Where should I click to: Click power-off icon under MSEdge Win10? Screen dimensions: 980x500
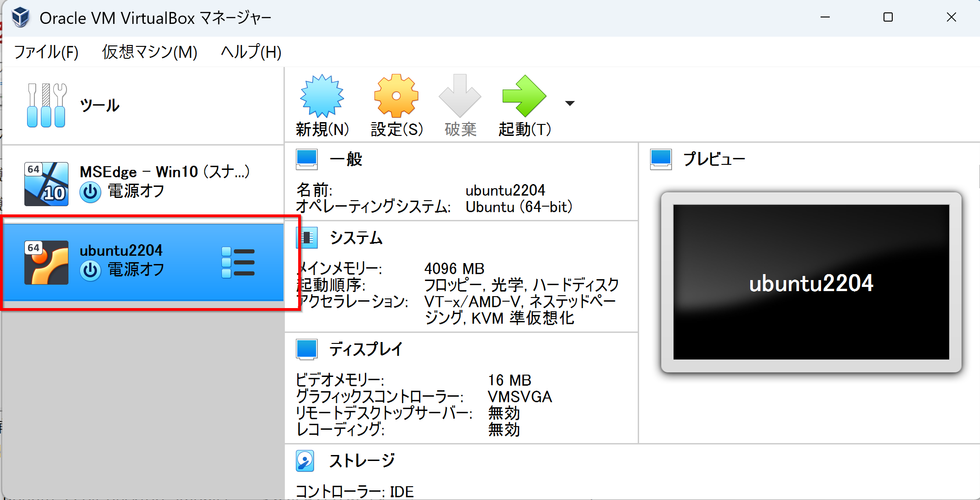pos(91,192)
